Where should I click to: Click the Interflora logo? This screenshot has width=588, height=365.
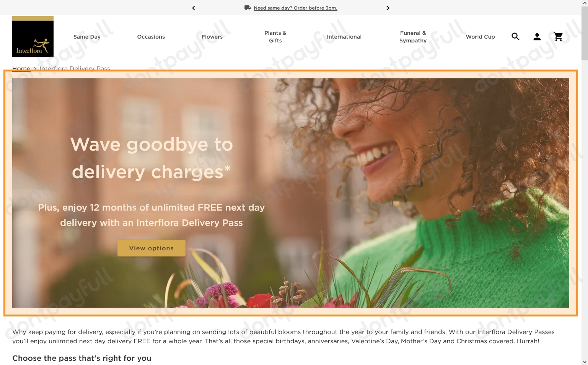[33, 37]
